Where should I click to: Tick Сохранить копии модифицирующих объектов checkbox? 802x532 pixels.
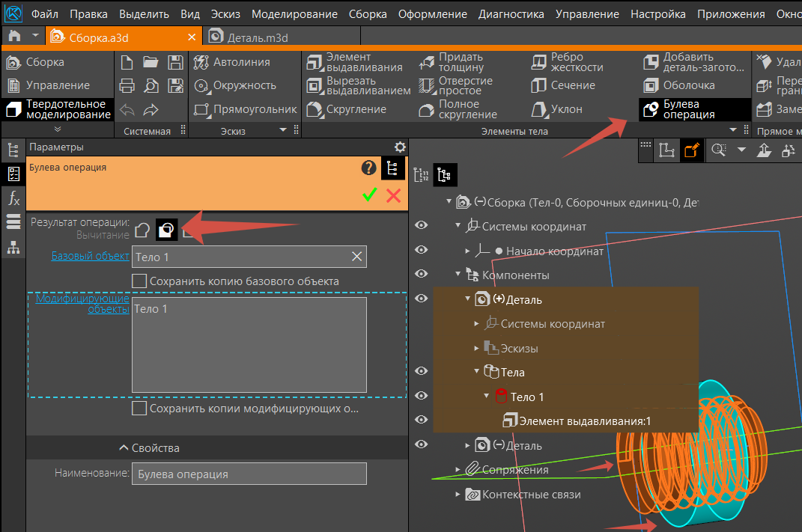[139, 409]
